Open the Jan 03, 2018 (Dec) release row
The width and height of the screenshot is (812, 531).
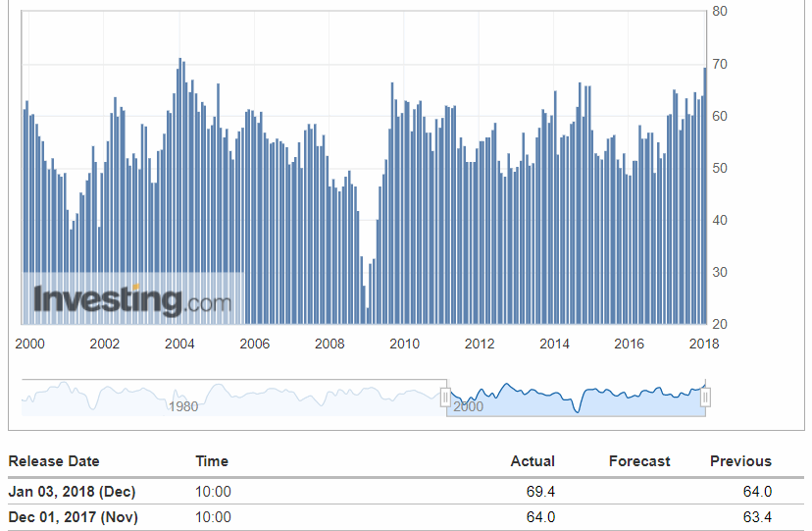point(72,492)
